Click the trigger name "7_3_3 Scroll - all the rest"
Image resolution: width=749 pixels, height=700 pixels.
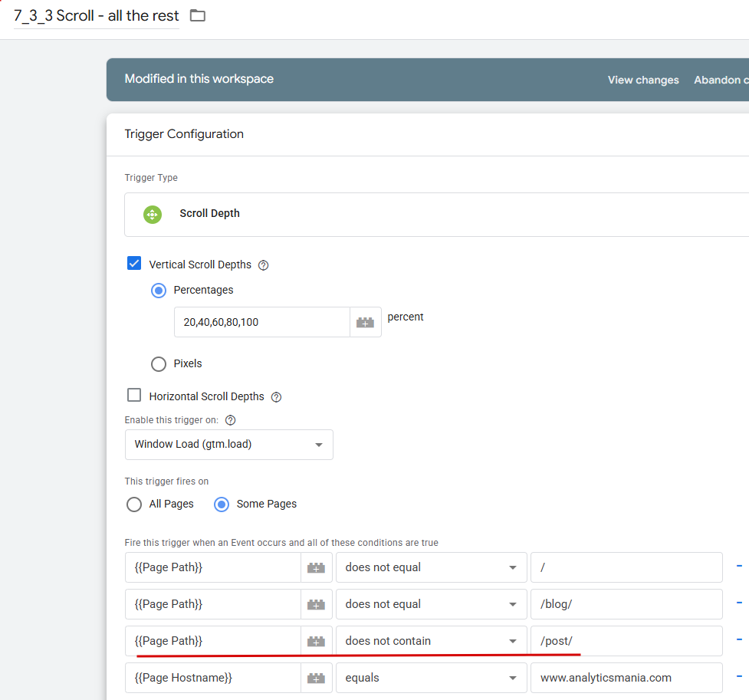(97, 16)
